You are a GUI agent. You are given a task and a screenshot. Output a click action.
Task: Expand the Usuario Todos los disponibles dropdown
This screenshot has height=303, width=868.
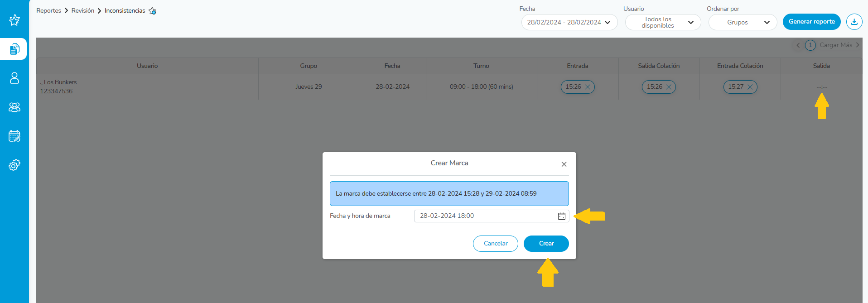click(663, 22)
